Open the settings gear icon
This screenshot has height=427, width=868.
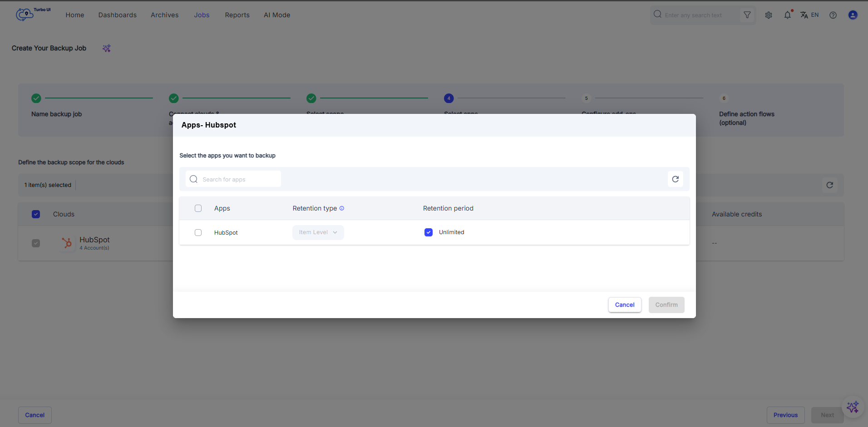point(769,15)
